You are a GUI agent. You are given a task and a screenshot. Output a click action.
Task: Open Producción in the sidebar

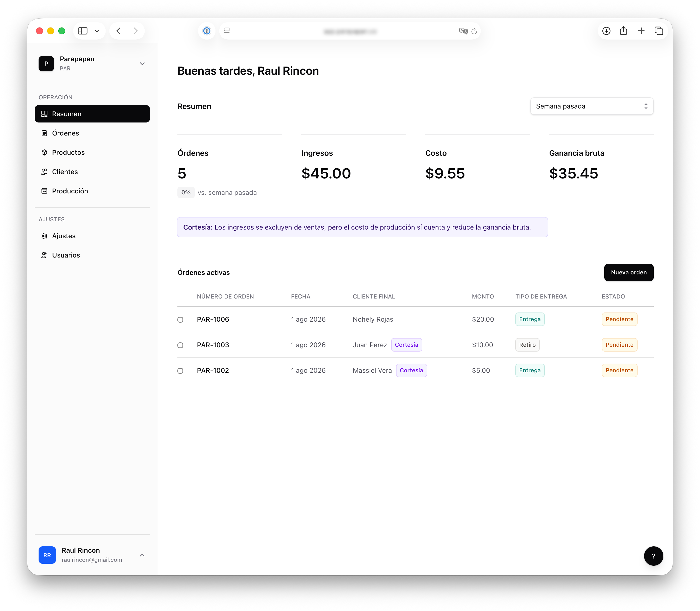point(92,191)
